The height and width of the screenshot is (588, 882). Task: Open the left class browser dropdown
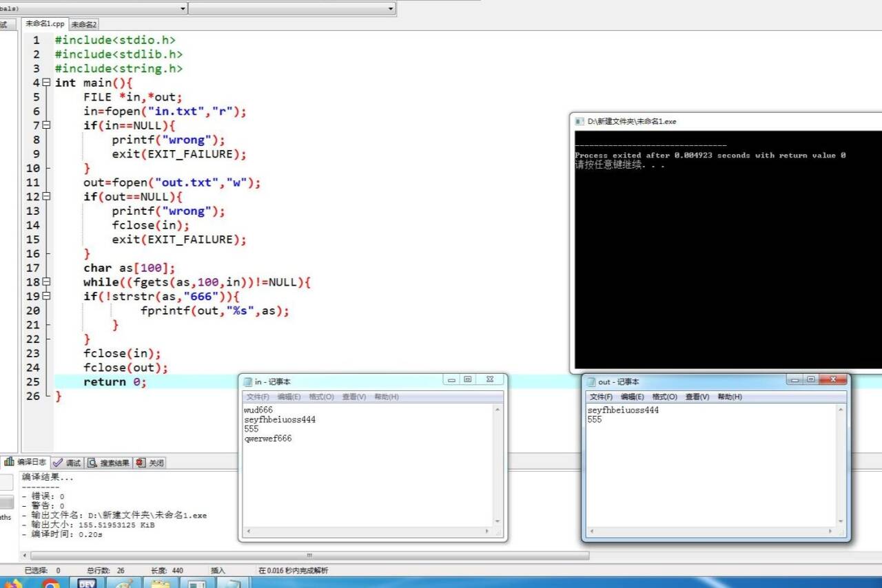coord(183,8)
